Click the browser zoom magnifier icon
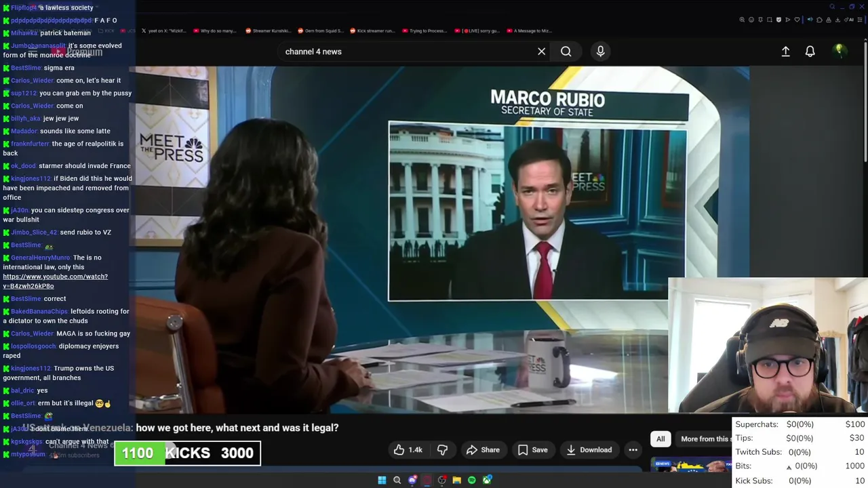Viewport: 868px width, 488px height. [x=742, y=20]
